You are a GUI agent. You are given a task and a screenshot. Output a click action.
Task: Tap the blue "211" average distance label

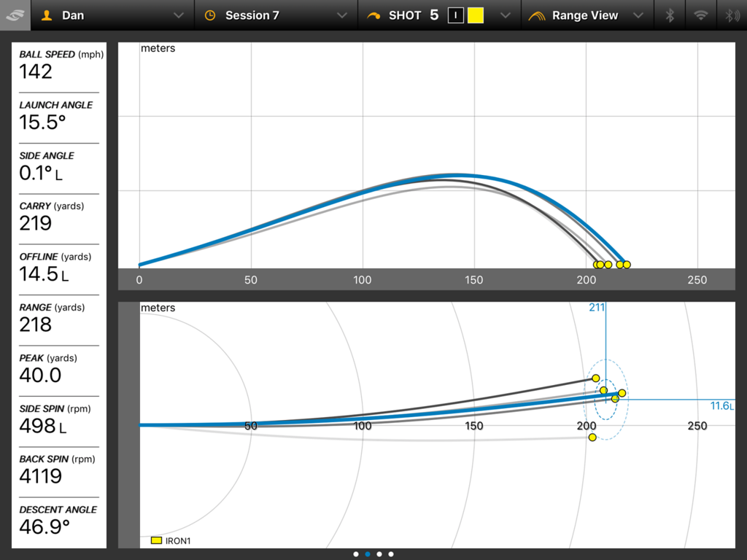[x=597, y=308]
